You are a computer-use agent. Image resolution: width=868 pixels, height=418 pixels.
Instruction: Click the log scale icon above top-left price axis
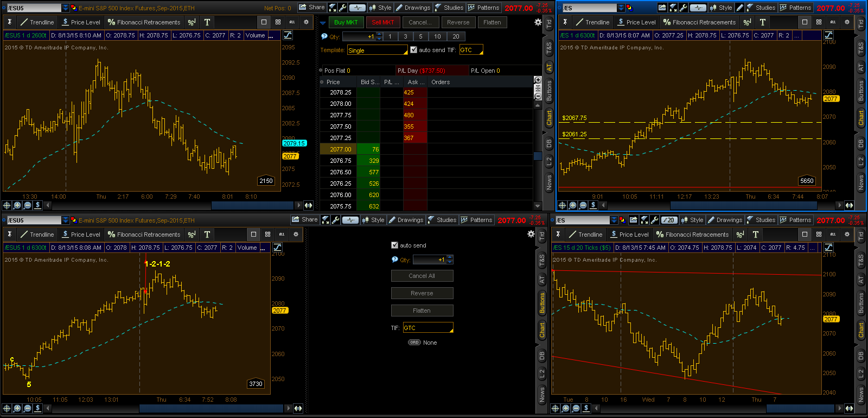288,35
